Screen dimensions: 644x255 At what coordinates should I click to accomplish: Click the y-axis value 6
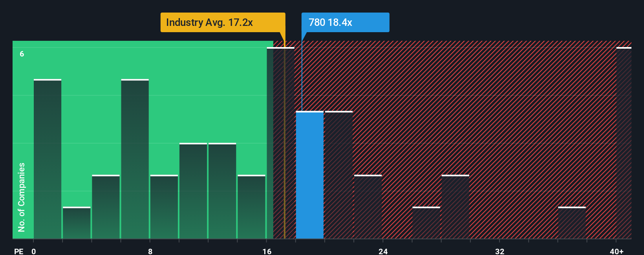[22, 54]
